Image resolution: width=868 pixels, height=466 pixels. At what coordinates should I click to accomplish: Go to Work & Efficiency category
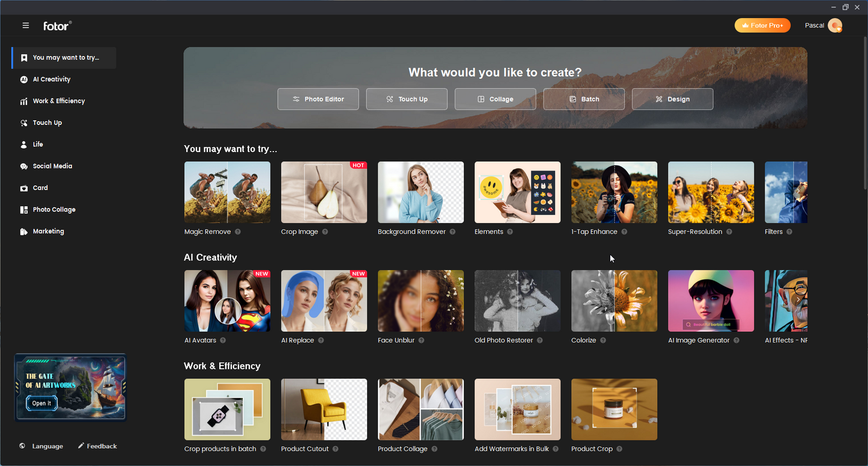[58, 101]
